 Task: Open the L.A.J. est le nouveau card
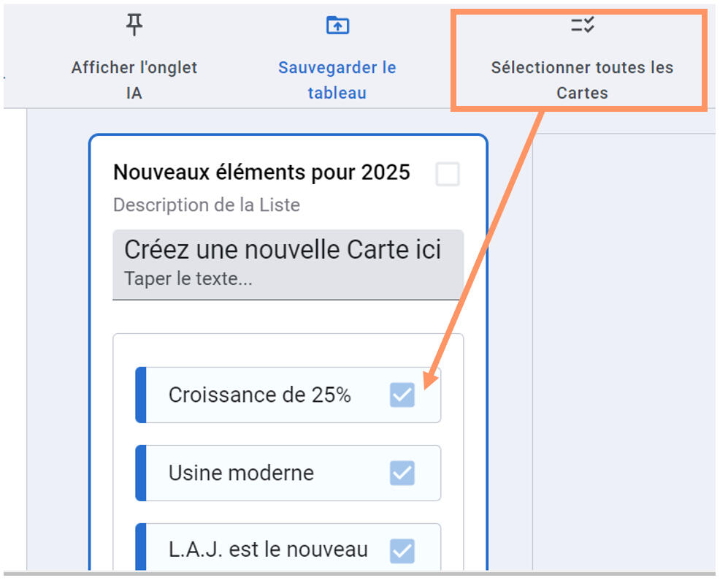268,549
